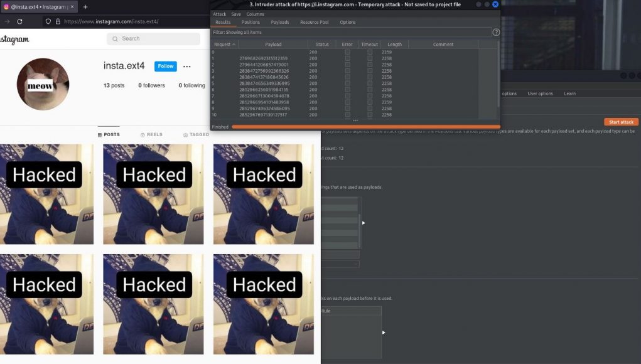Show the site padlock security info

click(58, 21)
